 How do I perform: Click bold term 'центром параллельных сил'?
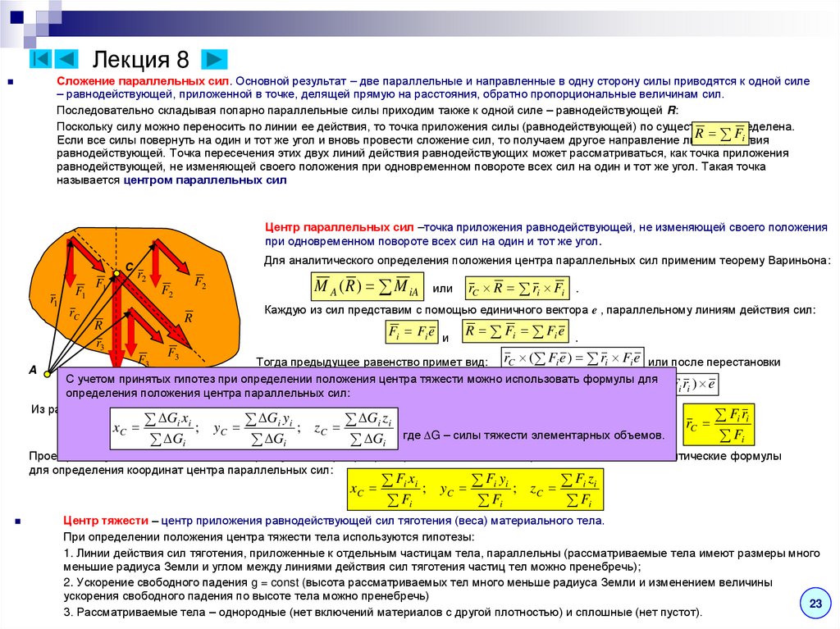[204, 180]
